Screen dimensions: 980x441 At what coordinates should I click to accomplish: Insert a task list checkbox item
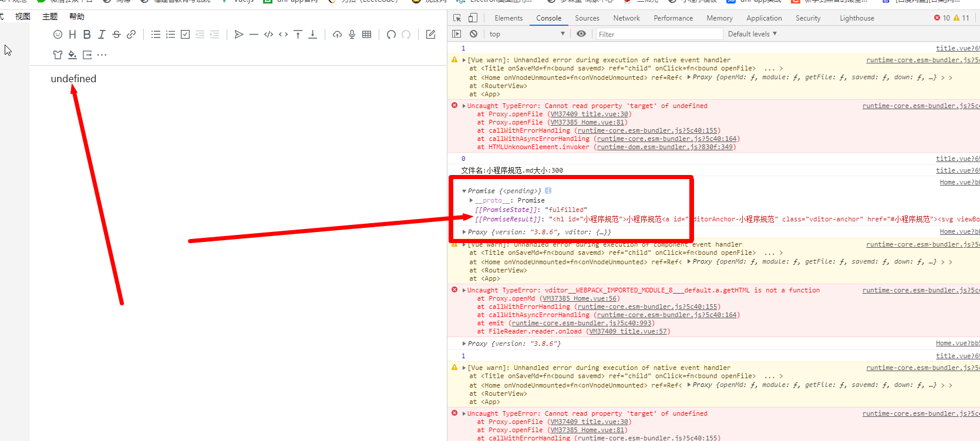pos(185,35)
